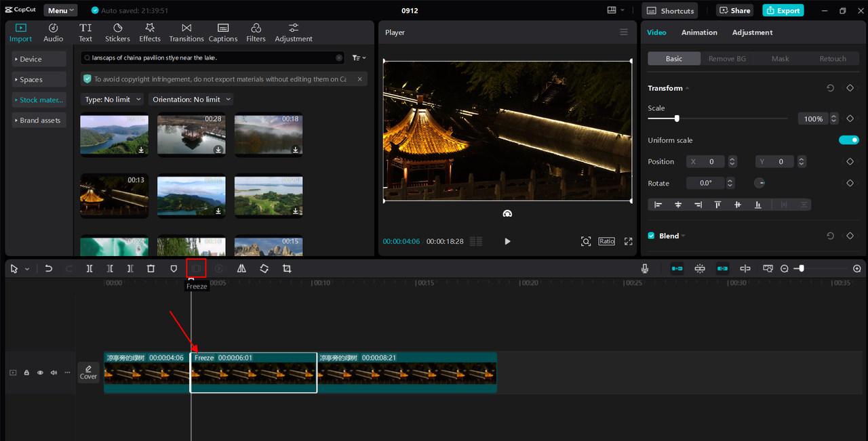The height and width of the screenshot is (441, 868).
Task: Play the video in Player
Action: [x=507, y=241]
